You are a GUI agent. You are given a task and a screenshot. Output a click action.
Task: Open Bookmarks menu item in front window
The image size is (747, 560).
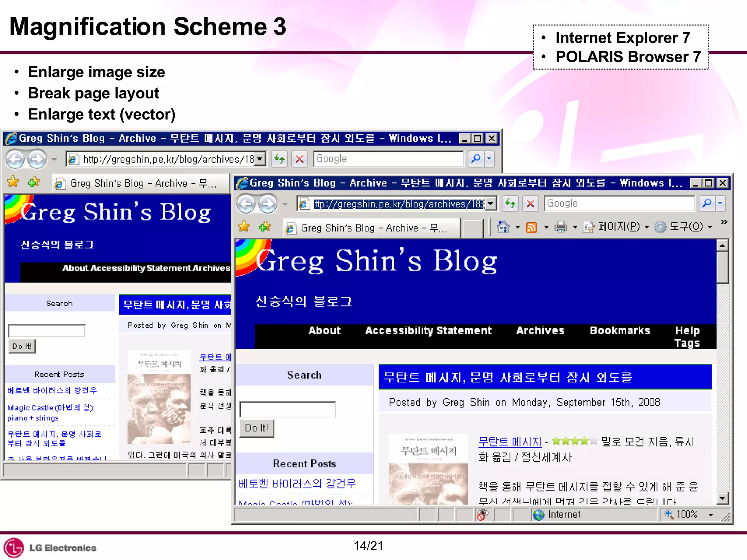pos(620,331)
